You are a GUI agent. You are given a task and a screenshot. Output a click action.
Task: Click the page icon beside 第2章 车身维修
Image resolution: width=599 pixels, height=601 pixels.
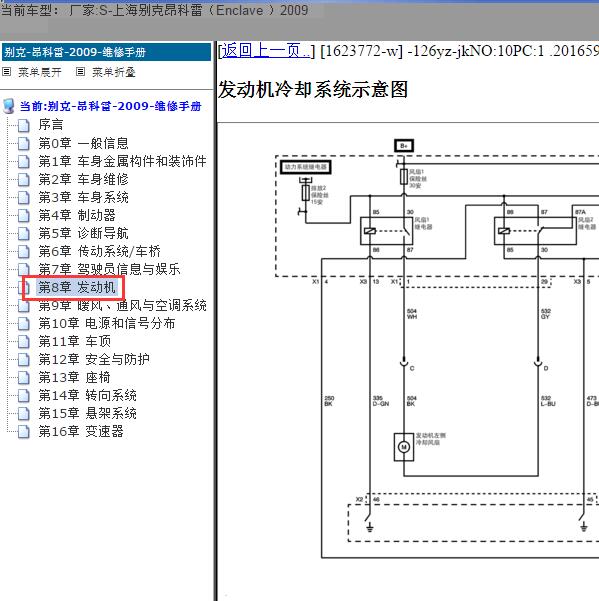24,179
